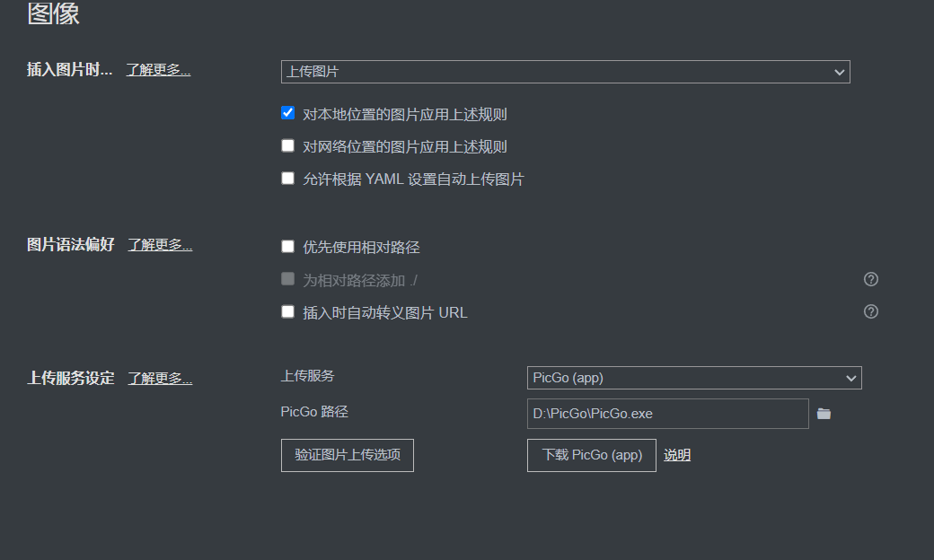Uncheck 对本地位置的图片应用上述规则
Viewport: 934px width, 560px height.
pyautogui.click(x=287, y=113)
